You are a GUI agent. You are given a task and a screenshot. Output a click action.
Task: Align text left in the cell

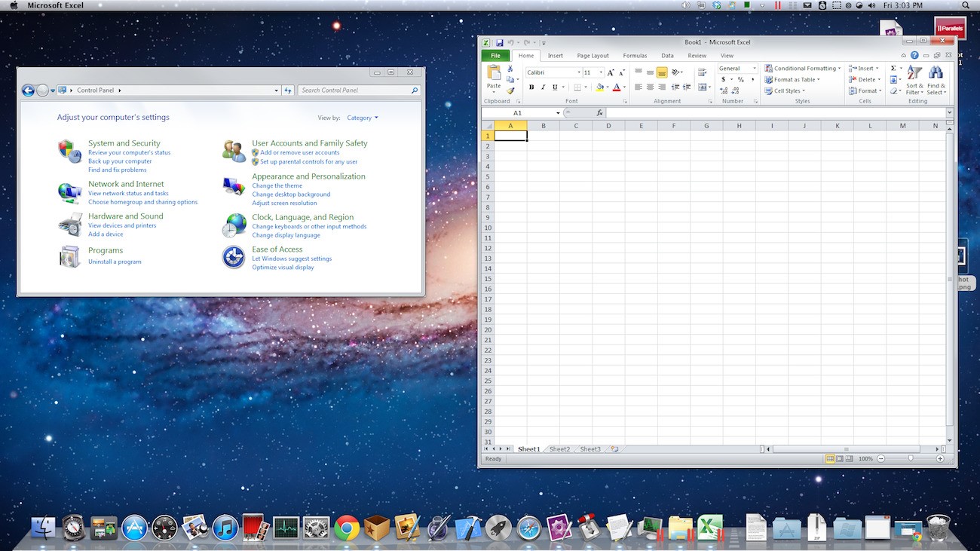point(639,87)
